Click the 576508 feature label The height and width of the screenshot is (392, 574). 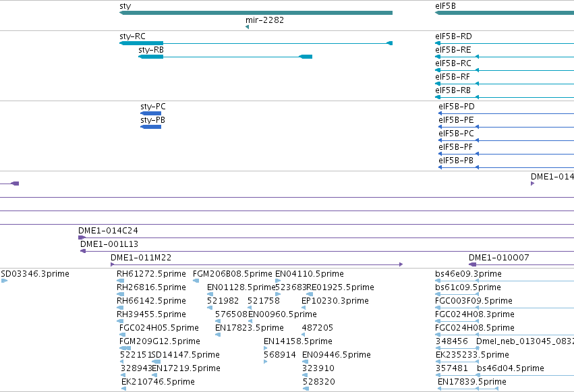coord(231,314)
